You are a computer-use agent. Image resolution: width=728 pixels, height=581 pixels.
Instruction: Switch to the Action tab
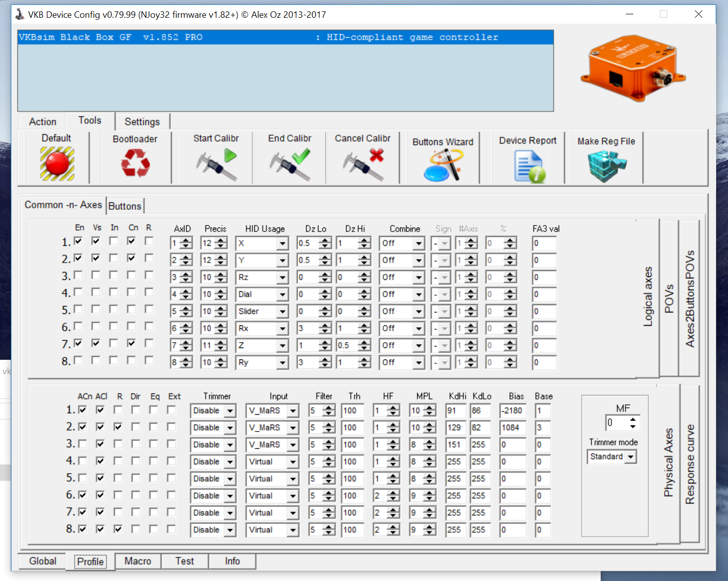[x=42, y=121]
